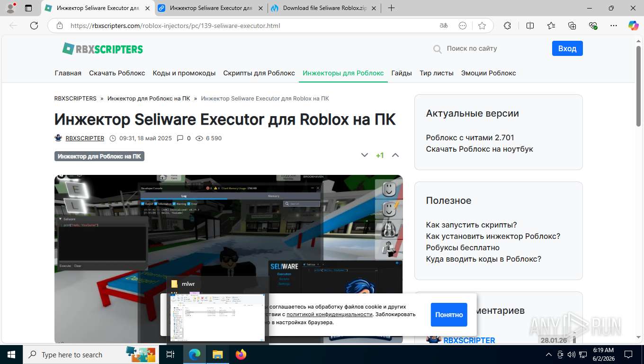Click the RBXSCRIPTERS site logo
644x364 pixels.
point(102,48)
